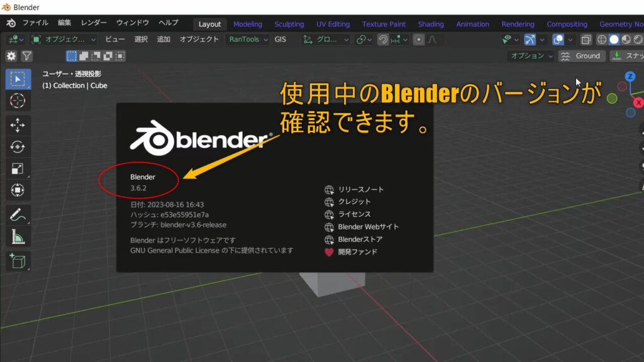Click the Ground button

coord(582,56)
